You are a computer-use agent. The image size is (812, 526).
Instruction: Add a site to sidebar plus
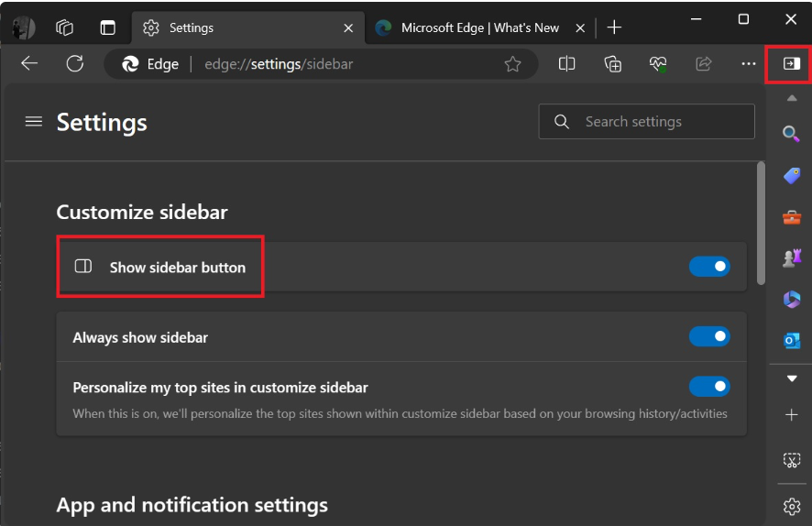791,415
